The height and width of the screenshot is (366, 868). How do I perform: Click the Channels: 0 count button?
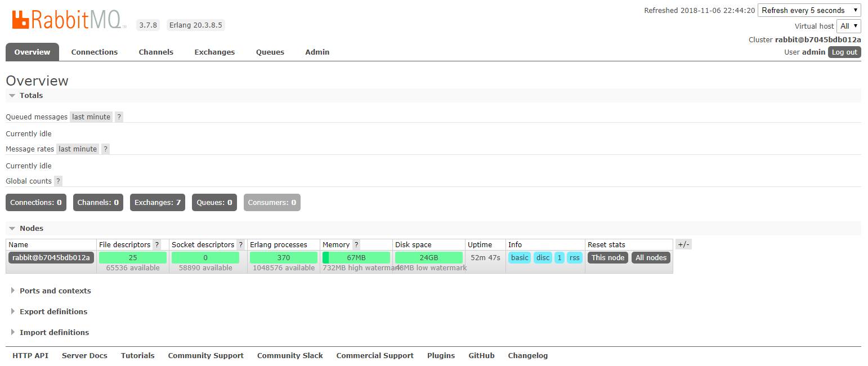point(98,203)
